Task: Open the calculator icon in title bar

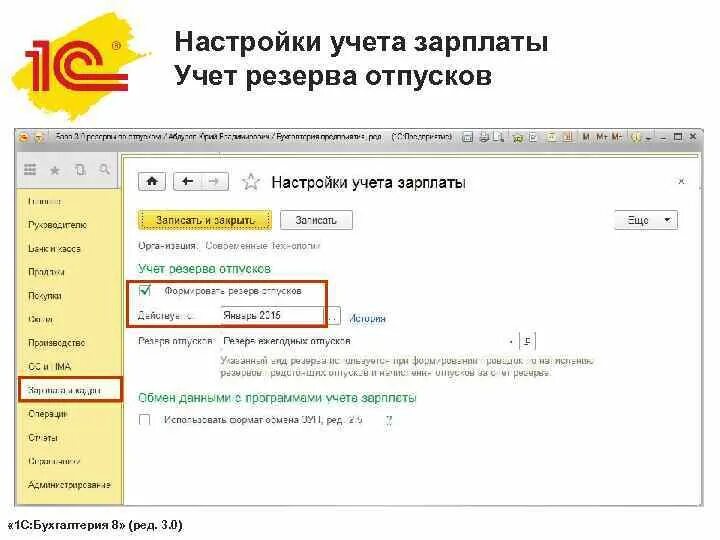Action: (551, 137)
